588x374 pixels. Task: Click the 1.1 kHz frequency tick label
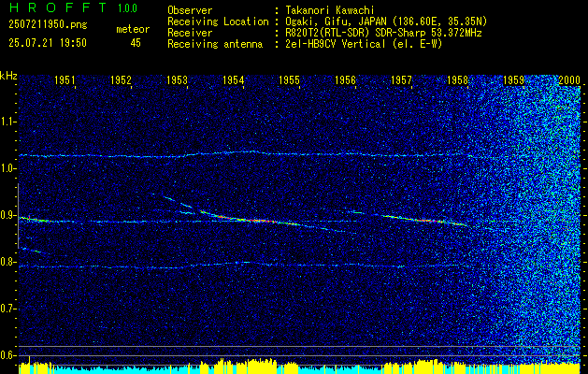coord(7,122)
